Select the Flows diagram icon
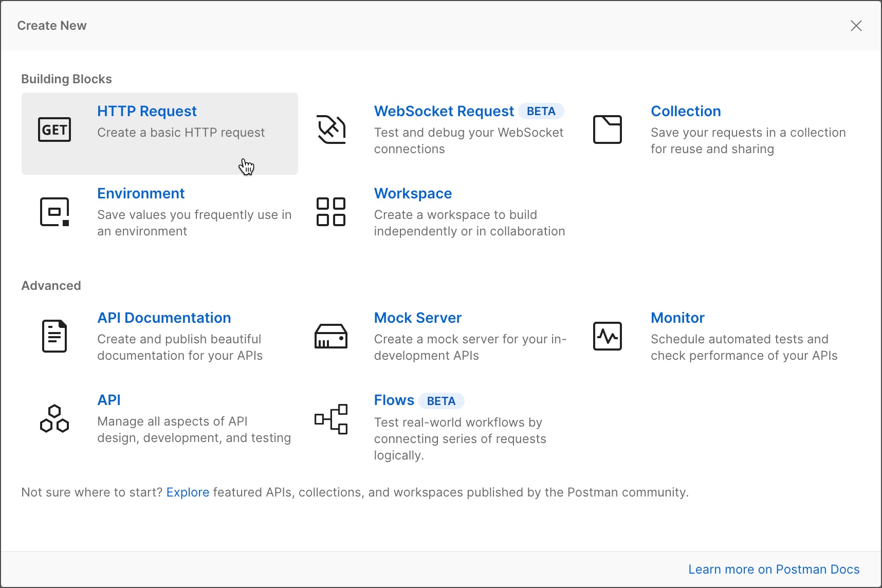The image size is (882, 588). (x=331, y=419)
